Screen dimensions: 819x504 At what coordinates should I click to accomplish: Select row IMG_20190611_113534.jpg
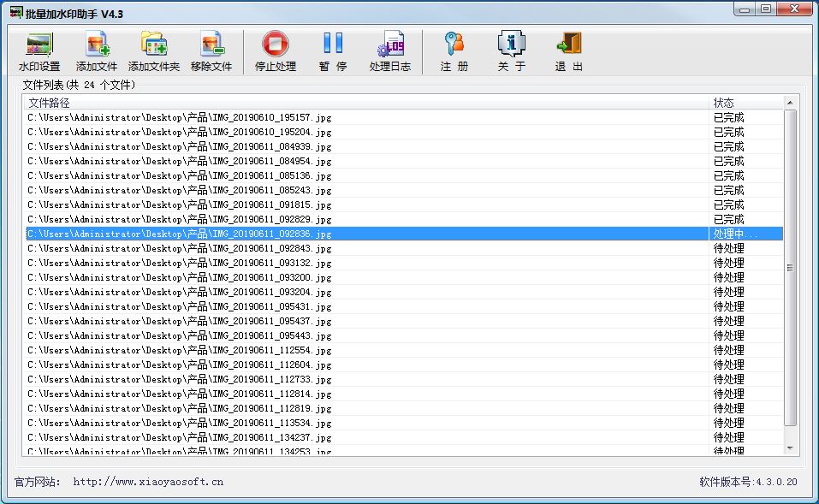point(404,423)
